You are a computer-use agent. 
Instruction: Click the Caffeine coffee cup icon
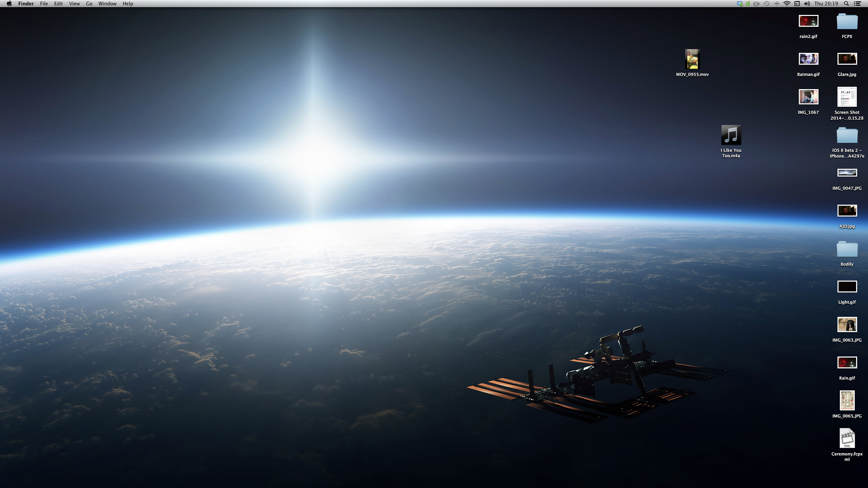[756, 4]
